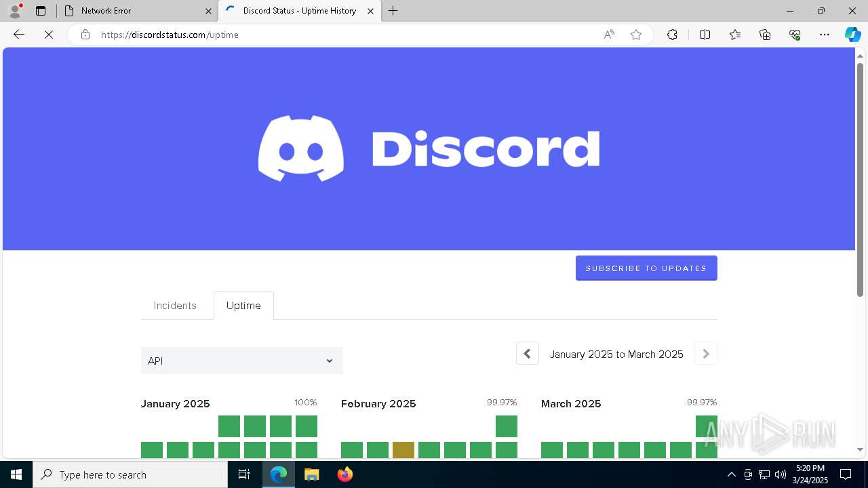This screenshot has width=868, height=488.
Task: Click January's 100% uptime value
Action: point(306,403)
